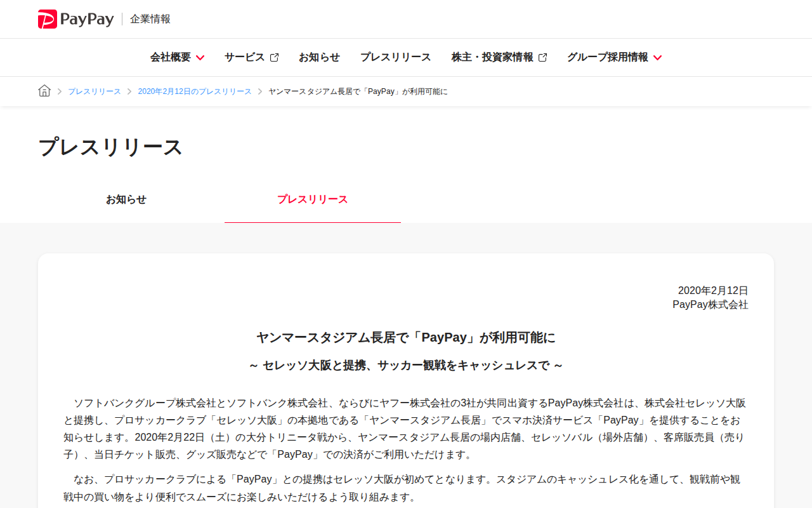
Task: Open 株主・投資家情報 menu link
Action: pyautogui.click(x=492, y=57)
